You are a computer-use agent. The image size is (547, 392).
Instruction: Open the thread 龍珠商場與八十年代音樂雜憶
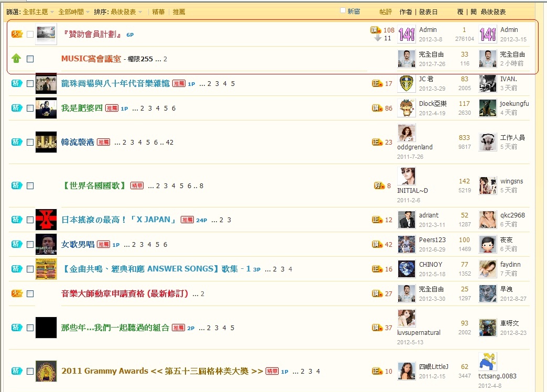point(115,83)
